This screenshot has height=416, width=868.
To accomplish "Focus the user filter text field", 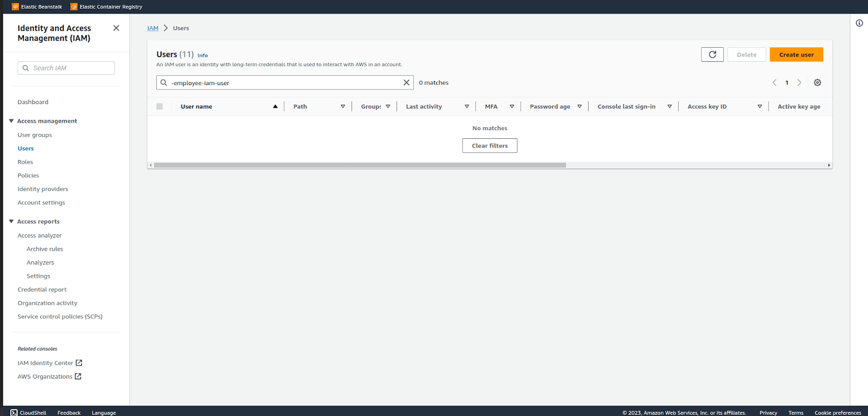I will coord(285,82).
